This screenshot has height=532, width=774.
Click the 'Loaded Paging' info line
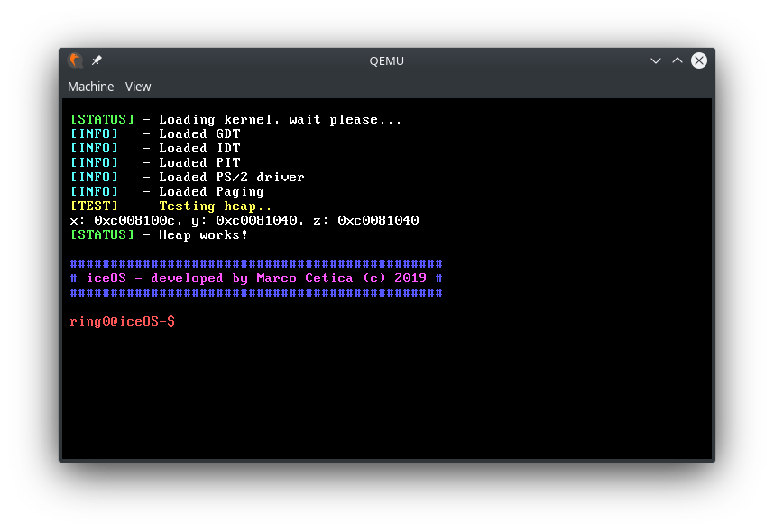(211, 191)
